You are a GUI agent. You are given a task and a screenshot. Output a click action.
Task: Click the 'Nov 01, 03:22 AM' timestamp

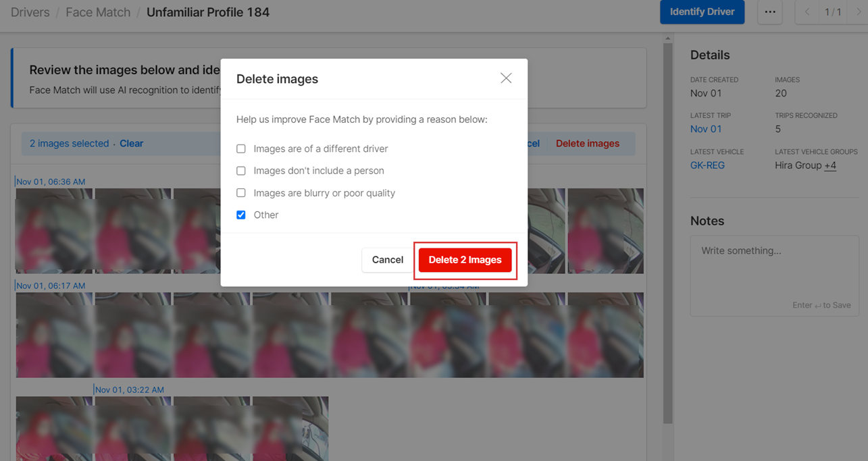click(x=129, y=389)
